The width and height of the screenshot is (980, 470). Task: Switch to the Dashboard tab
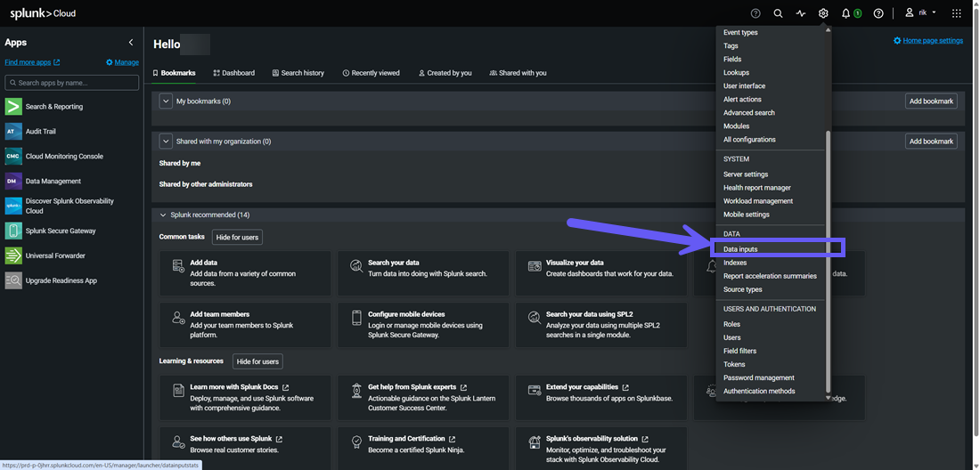click(x=233, y=73)
